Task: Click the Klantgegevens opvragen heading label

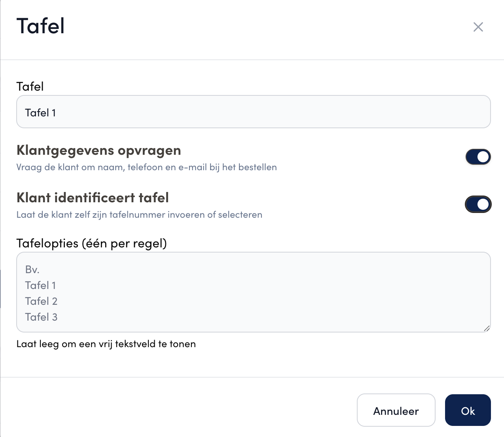Action: point(99,151)
